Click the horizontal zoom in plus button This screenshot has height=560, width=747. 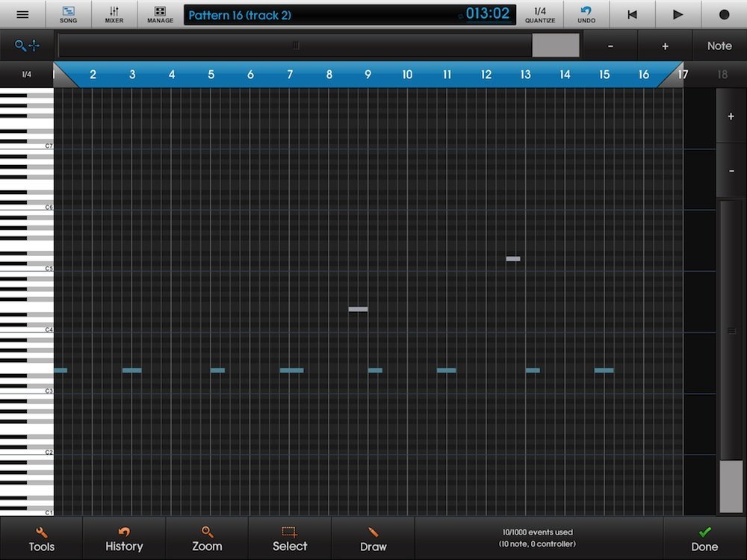665,46
